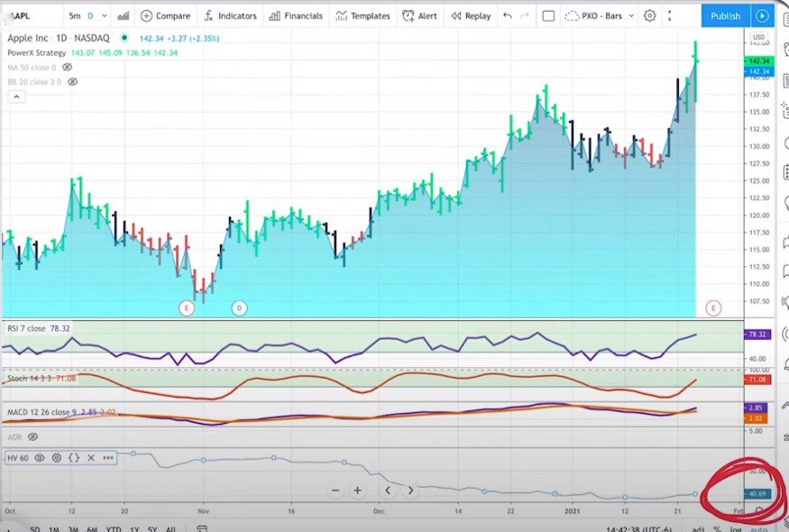
Task: Open chart settings gear in top toolbar
Action: point(649,16)
